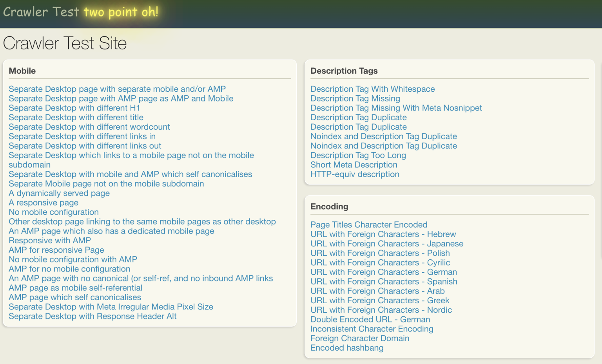Select "Page Titles Character Encoded" link

369,225
